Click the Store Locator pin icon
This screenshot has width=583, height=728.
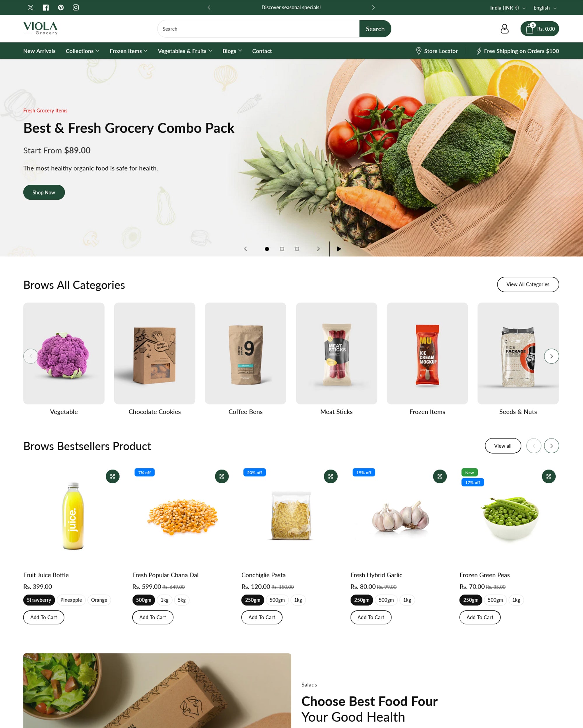417,50
